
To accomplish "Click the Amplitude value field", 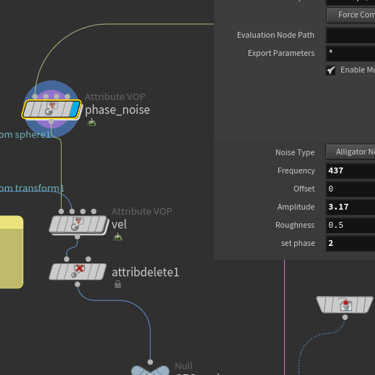I will coord(350,207).
